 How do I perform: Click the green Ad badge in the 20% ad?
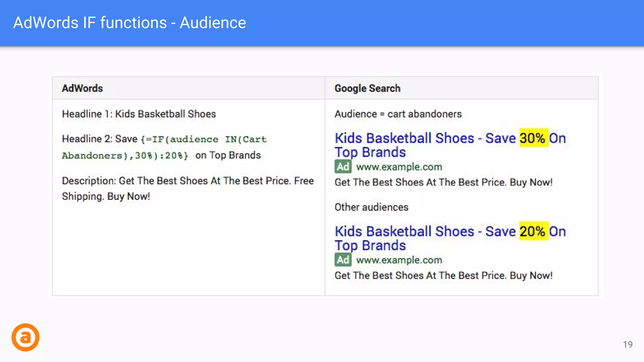(x=343, y=260)
